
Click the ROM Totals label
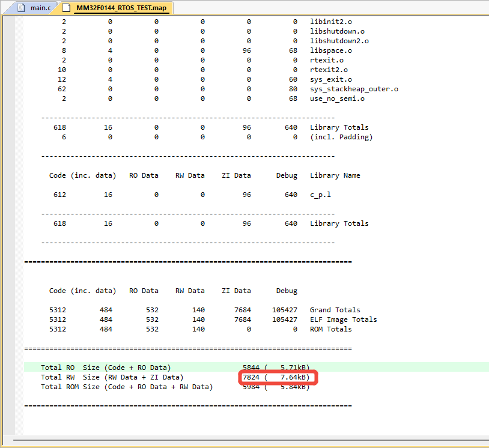click(x=331, y=329)
